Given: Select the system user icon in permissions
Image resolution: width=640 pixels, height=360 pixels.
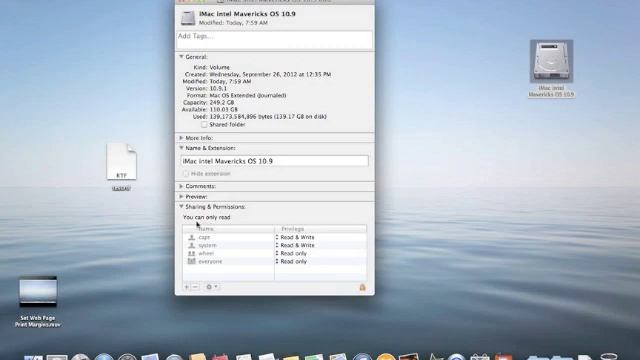Looking at the screenshot, I should click(x=191, y=245).
